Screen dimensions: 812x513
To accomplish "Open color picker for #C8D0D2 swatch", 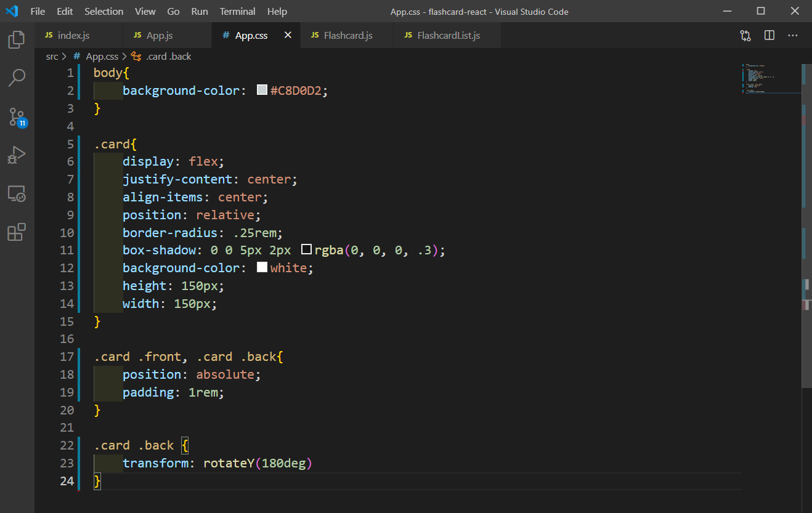I will pos(262,91).
